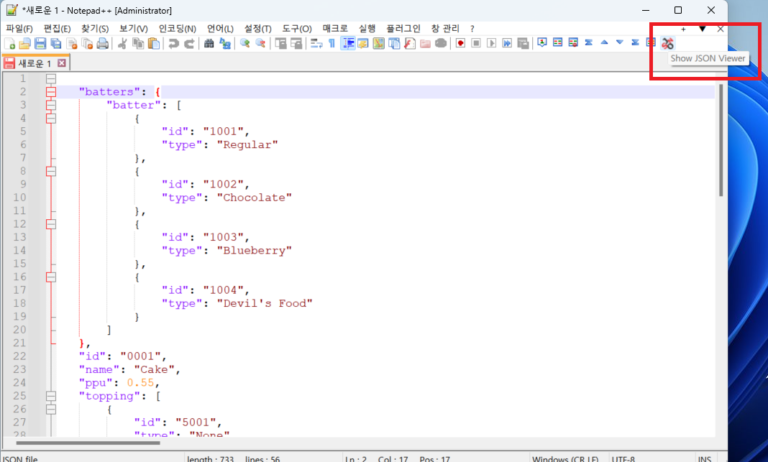768x462 pixels.
Task: Open the Replace dialog from the toolbar
Action: point(225,44)
